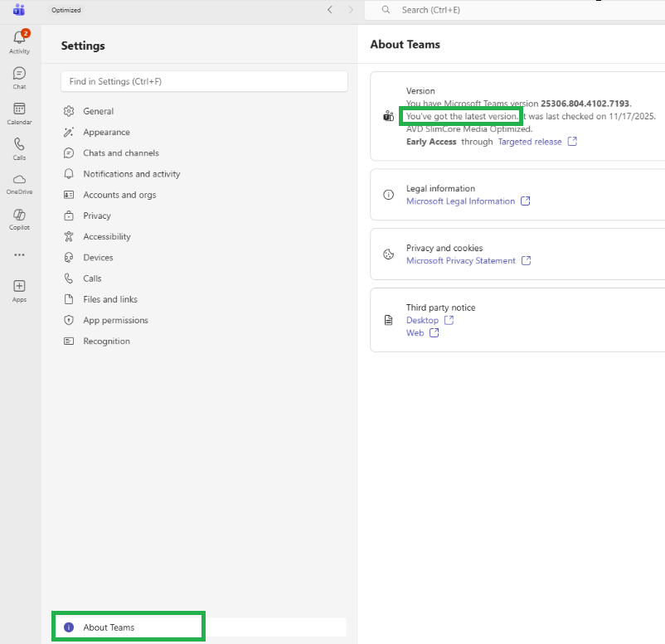665x644 pixels.
Task: Open Privacy settings
Action: (205, 215)
